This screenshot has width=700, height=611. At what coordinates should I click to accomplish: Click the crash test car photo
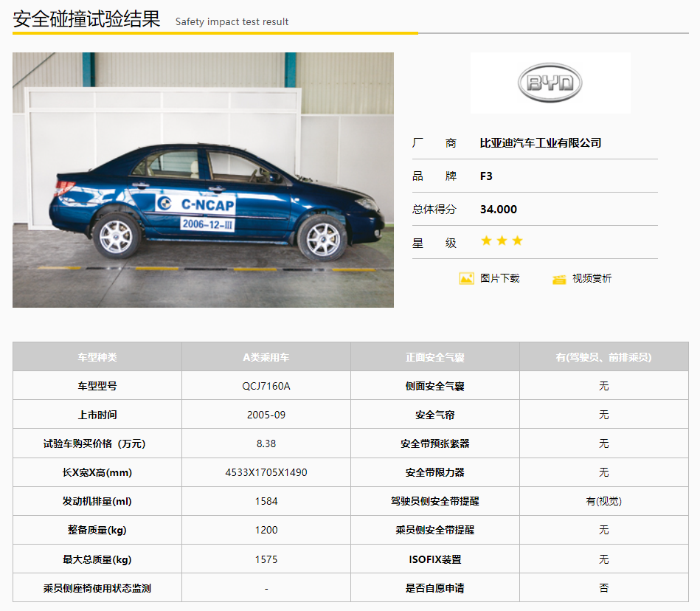[x=203, y=180]
